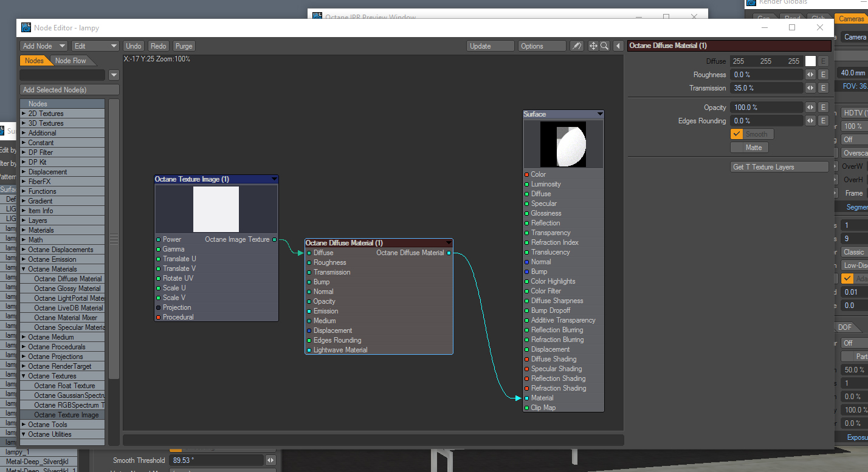Click the Material input connector on Surface node
This screenshot has width=868, height=472.
click(x=526, y=398)
